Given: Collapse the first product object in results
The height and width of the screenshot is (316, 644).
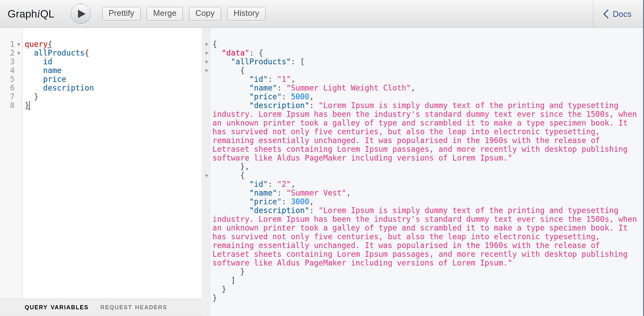Looking at the screenshot, I should (206, 70).
